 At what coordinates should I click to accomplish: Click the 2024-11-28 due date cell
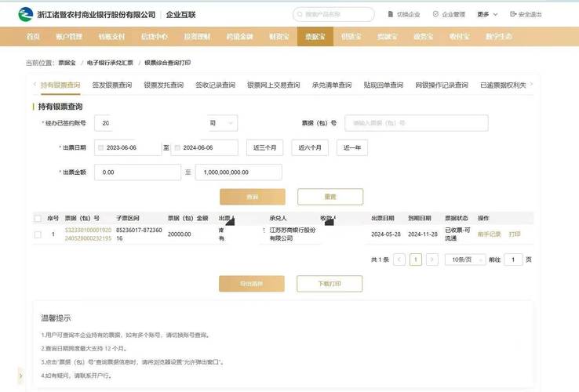(x=423, y=234)
